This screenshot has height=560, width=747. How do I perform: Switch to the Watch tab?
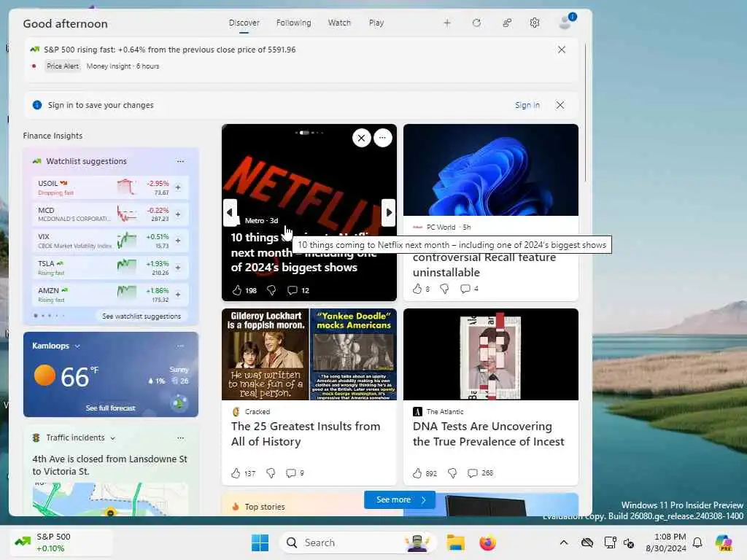point(339,23)
